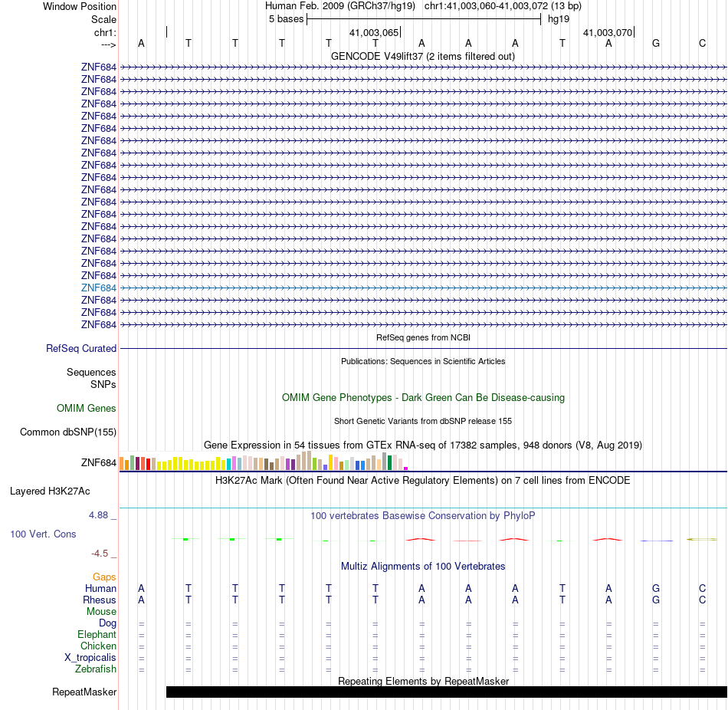Open Multiz Alignments of 100 Vertebrates title
This screenshot has width=728, height=710.
(423, 567)
